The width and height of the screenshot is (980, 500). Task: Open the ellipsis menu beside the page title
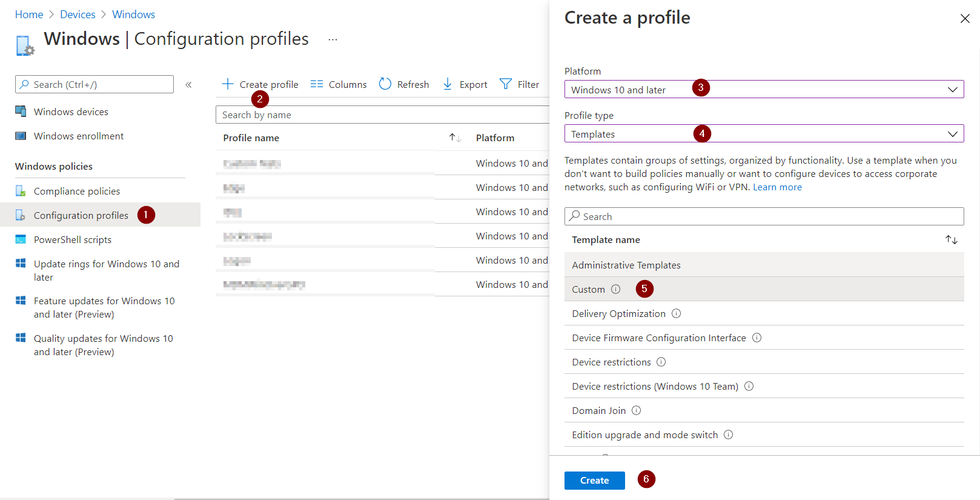(333, 39)
